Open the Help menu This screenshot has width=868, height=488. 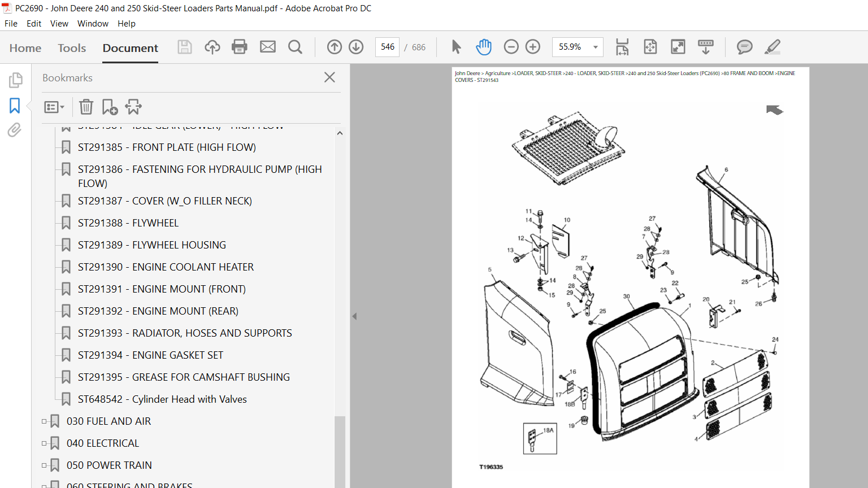[x=127, y=24]
